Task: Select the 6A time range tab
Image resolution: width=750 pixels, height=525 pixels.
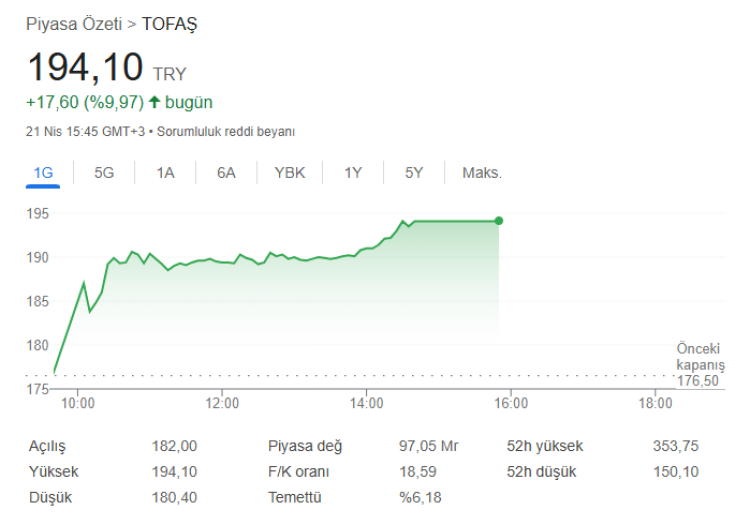Action: click(x=226, y=173)
